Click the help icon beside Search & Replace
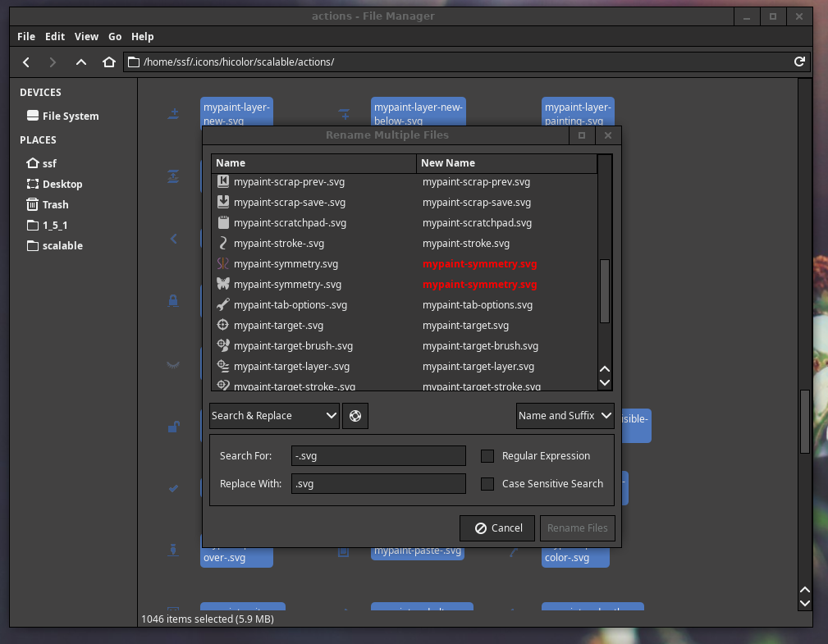This screenshot has width=828, height=644. click(x=355, y=416)
